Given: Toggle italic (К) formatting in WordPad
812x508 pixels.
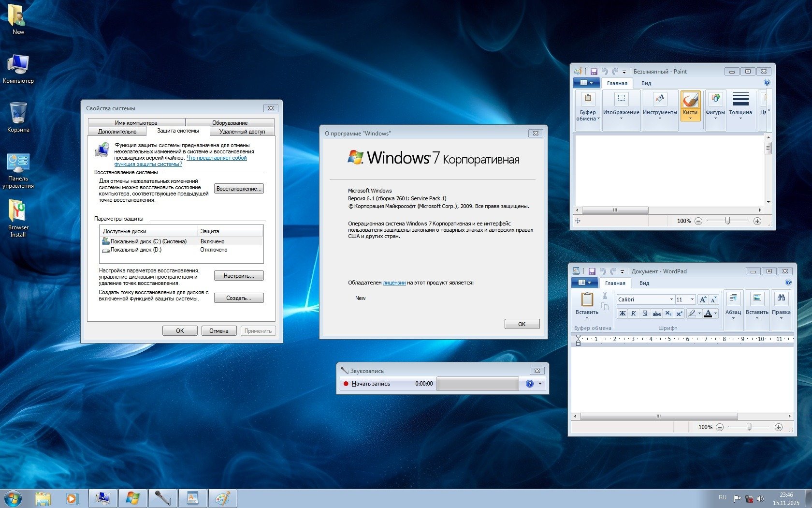Looking at the screenshot, I should (x=634, y=314).
